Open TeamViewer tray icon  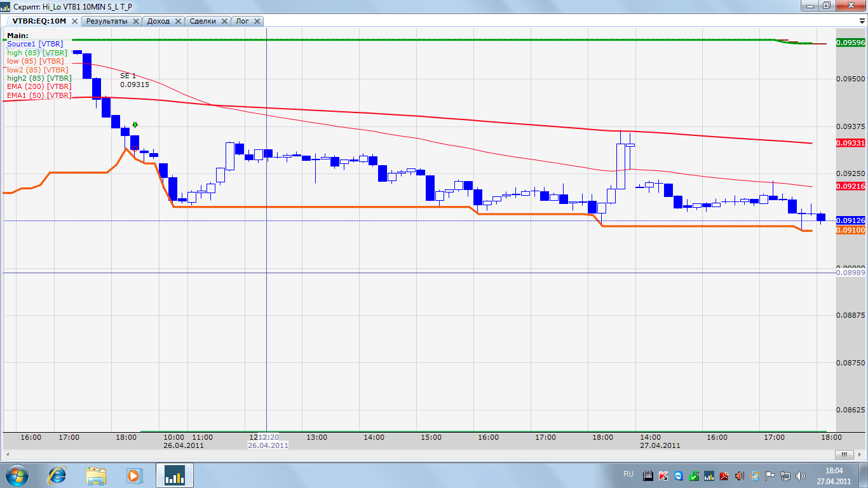(678, 475)
